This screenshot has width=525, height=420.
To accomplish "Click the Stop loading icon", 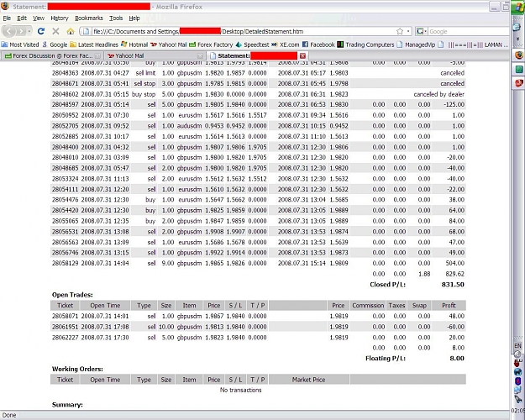I will pyautogui.click(x=55, y=31).
